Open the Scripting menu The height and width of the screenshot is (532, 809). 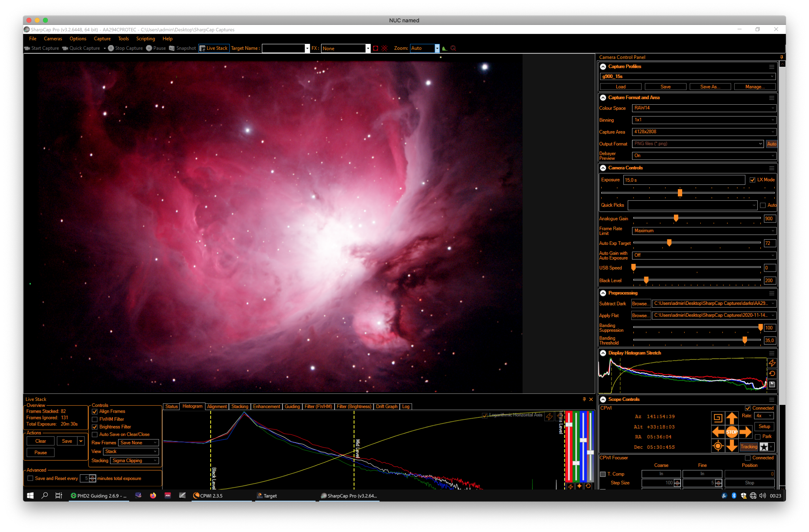pyautogui.click(x=145, y=39)
